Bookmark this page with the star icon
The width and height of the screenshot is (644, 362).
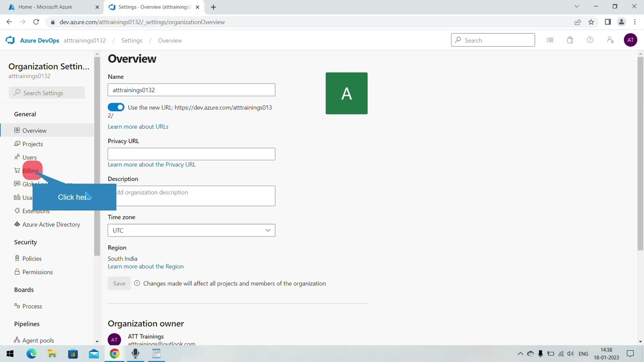click(591, 22)
